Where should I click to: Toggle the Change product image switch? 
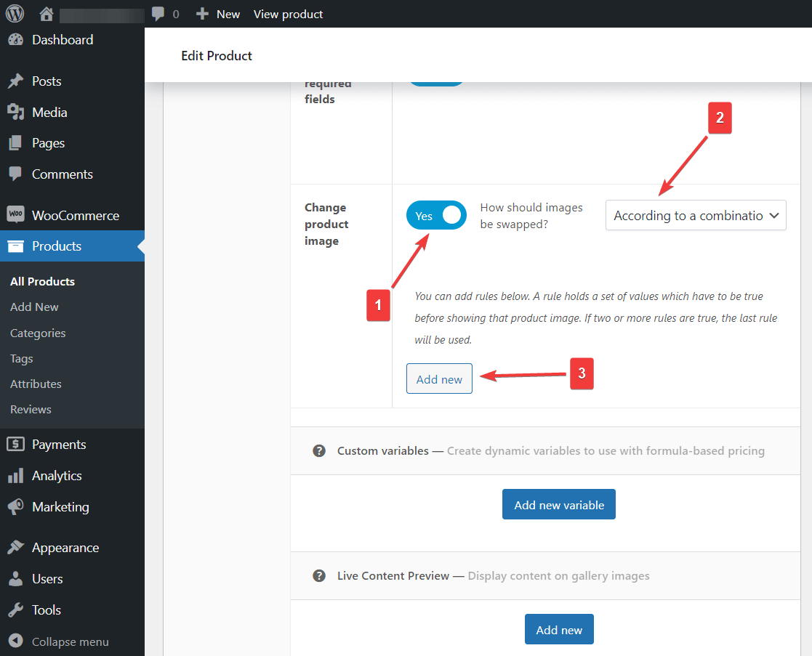(437, 215)
